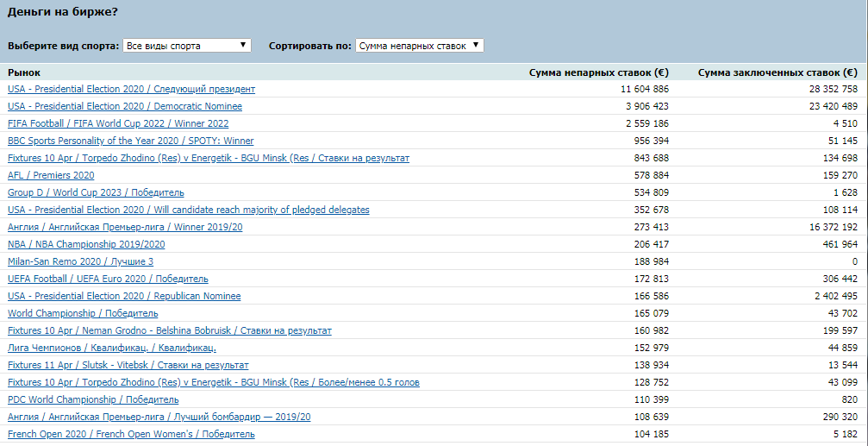Image resolution: width=868 pixels, height=446 pixels.
Task: Open the sort-by dropdown 'Сумма непарных ставок'
Action: 420,46
